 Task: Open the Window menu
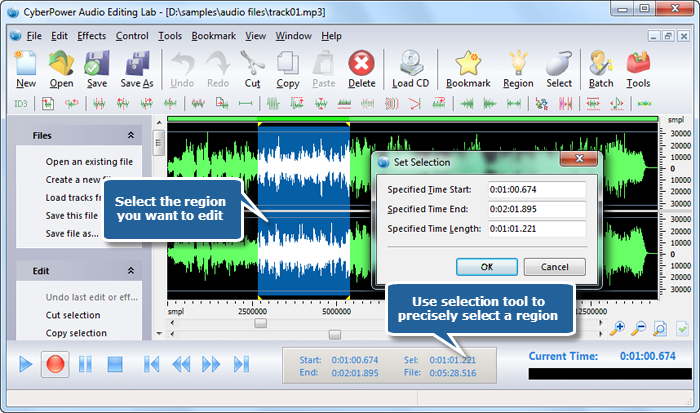click(293, 36)
